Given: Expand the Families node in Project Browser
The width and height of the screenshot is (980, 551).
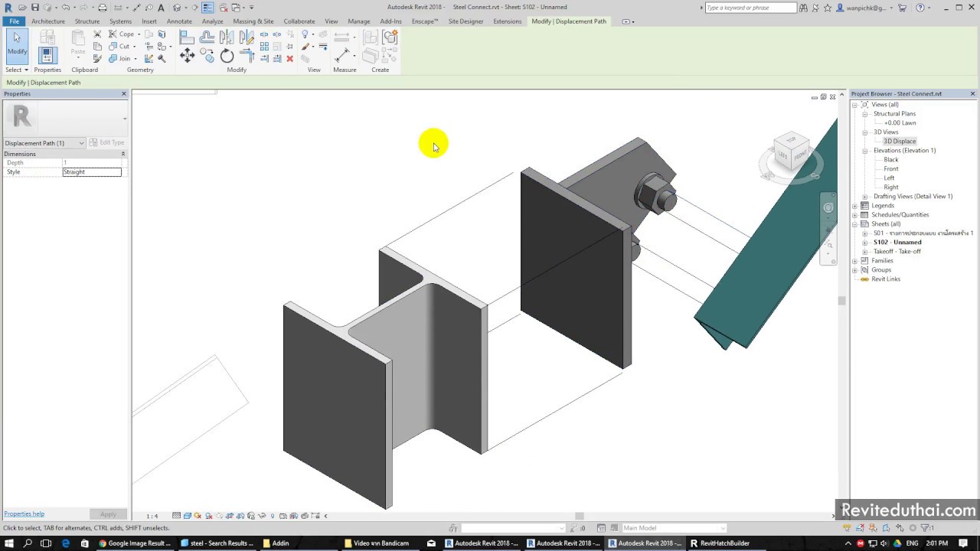Looking at the screenshot, I should point(855,260).
